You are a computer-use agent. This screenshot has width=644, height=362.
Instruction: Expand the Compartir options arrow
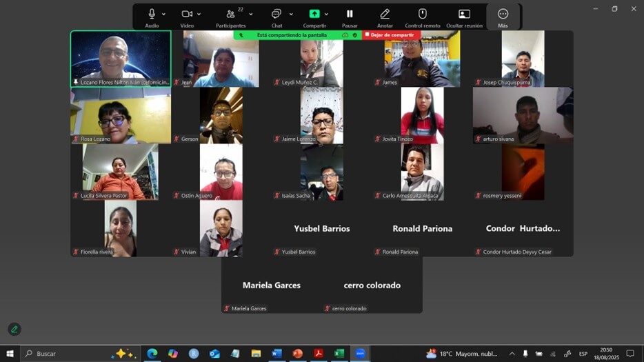pyautogui.click(x=326, y=14)
